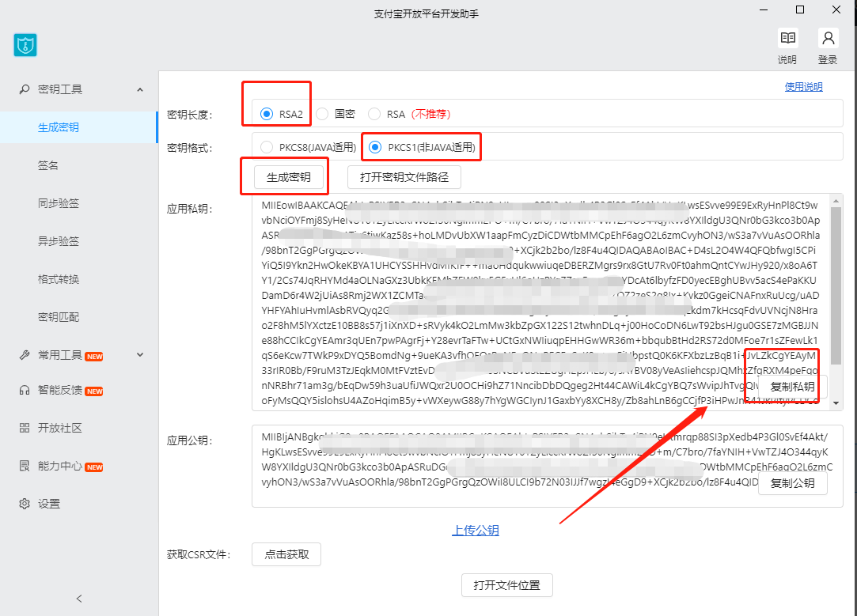Viewport: 857px width, 616px height.
Task: Click the NEW badge beside 常用工具
Action: [x=94, y=357]
